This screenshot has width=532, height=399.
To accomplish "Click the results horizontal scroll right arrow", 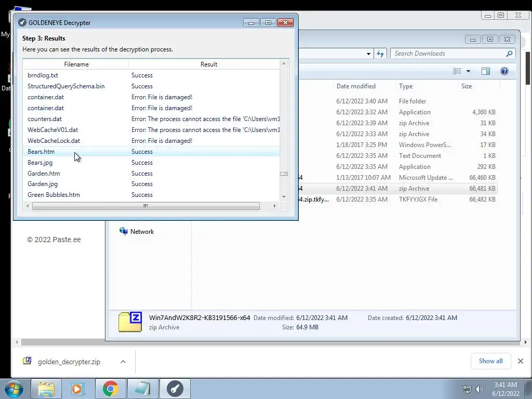I will [x=274, y=206].
